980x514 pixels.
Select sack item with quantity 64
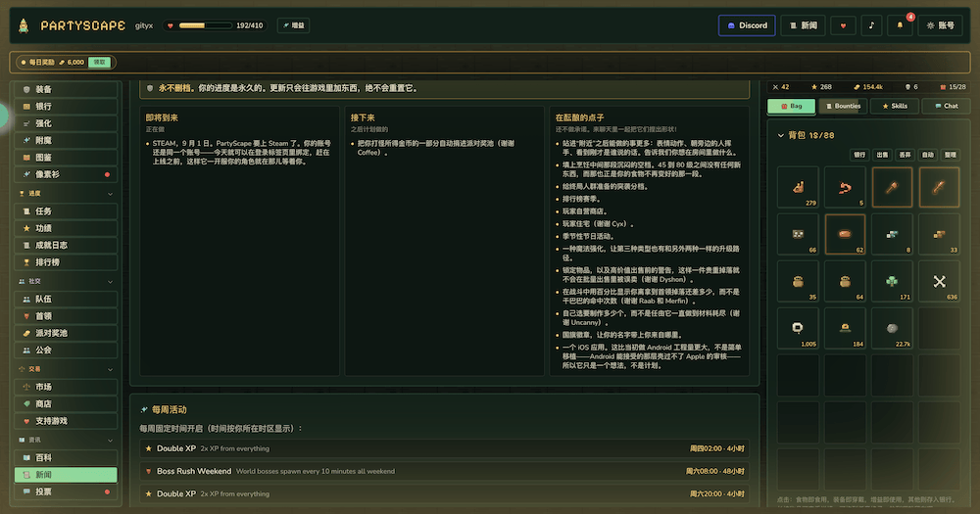(845, 282)
